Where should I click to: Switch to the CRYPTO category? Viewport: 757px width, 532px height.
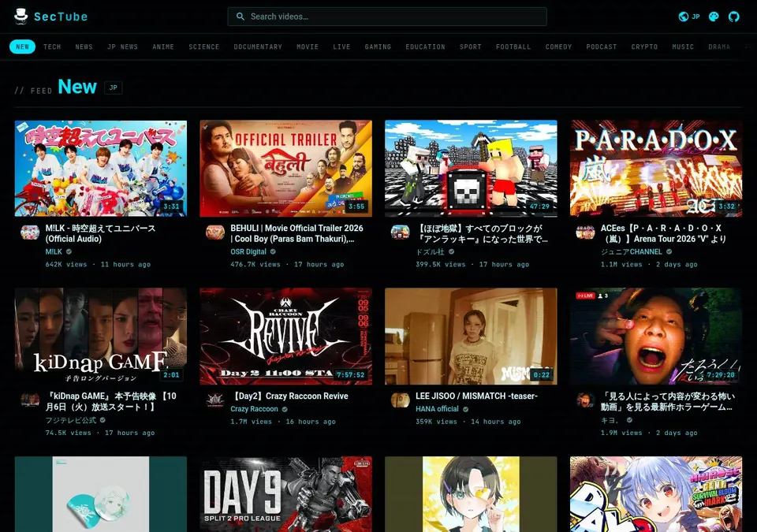pos(644,47)
